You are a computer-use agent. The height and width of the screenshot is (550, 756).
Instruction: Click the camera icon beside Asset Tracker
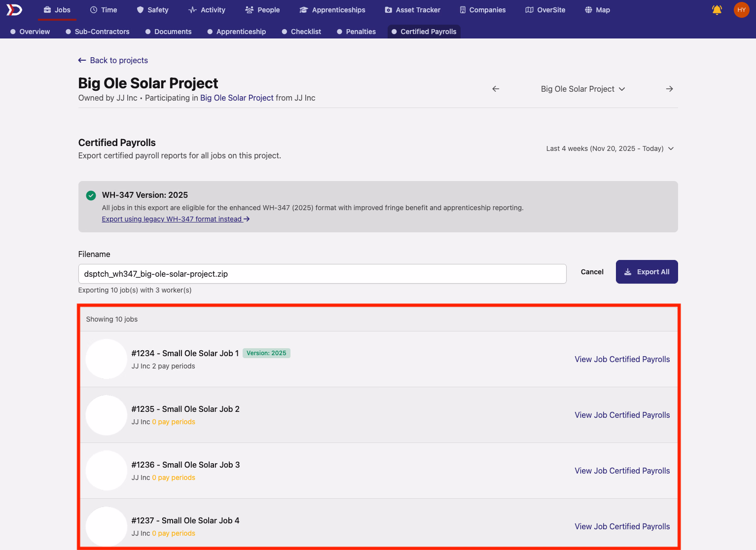[389, 10]
